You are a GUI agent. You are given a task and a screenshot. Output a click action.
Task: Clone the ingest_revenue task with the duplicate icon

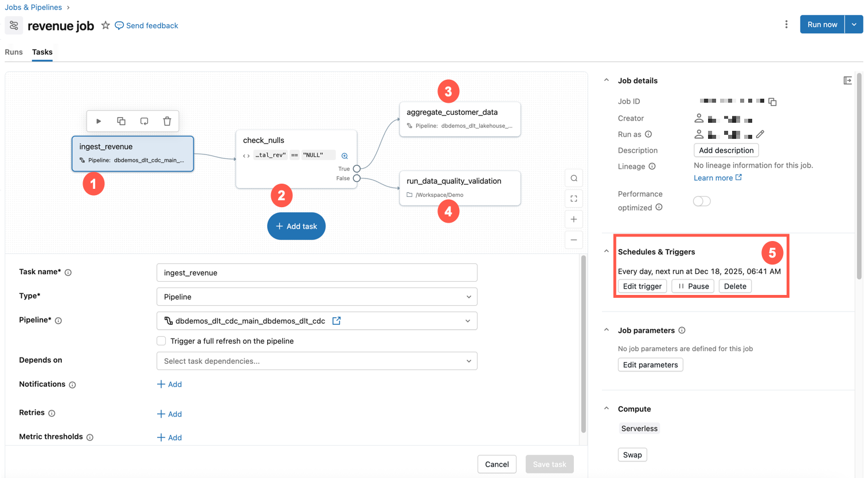[x=121, y=121]
